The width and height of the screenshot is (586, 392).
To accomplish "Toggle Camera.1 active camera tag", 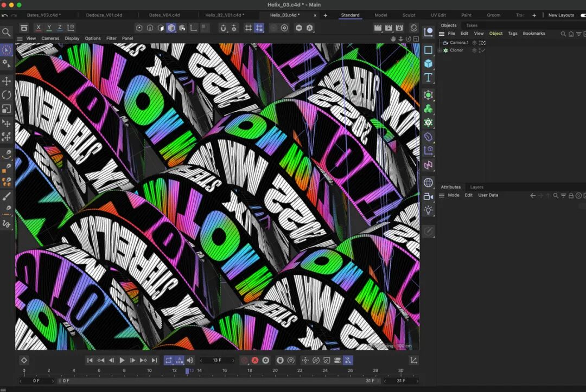I will pyautogui.click(x=482, y=43).
